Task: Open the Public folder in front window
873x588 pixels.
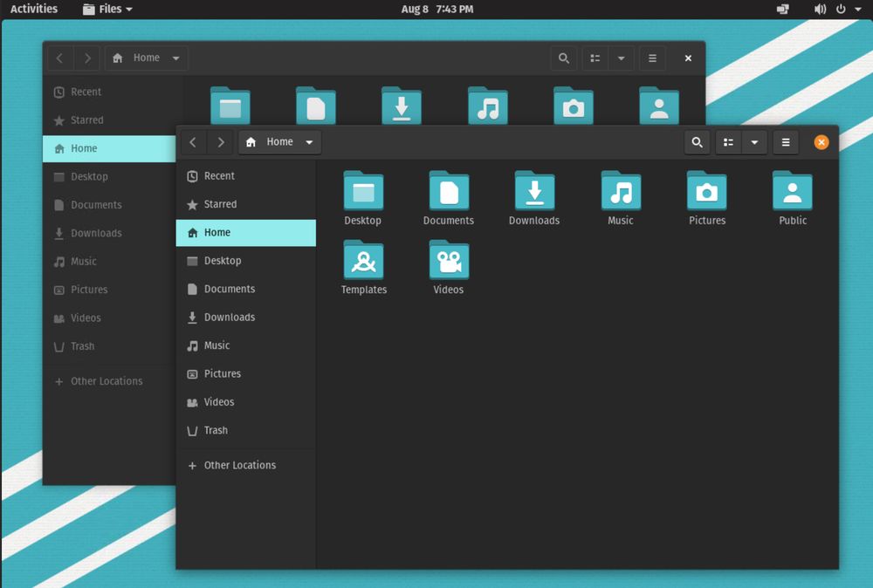Action: 793,198
